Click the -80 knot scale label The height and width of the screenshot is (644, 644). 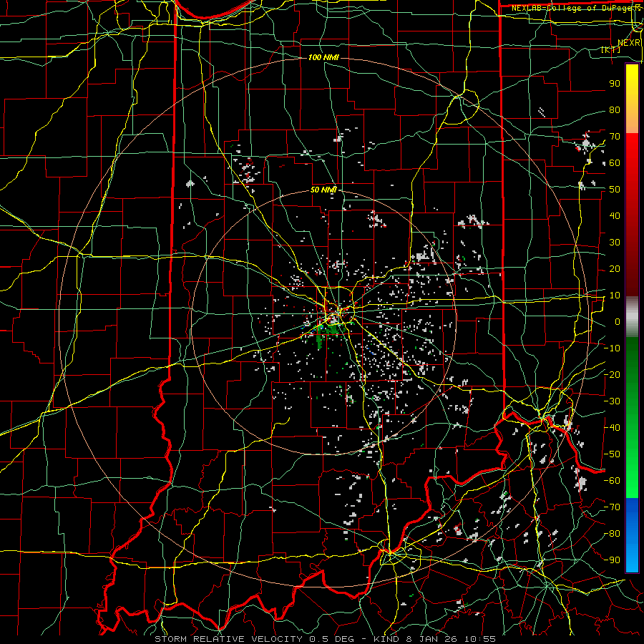click(x=612, y=534)
